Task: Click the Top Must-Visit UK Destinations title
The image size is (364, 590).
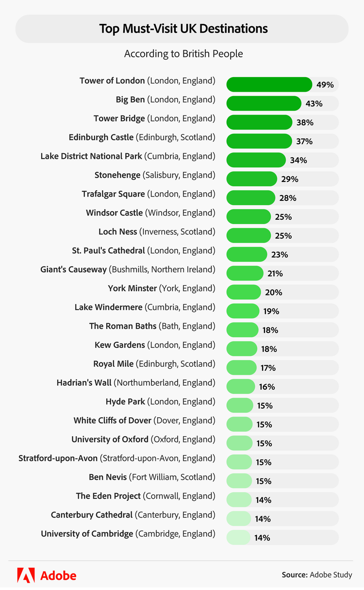Action: 183,29
